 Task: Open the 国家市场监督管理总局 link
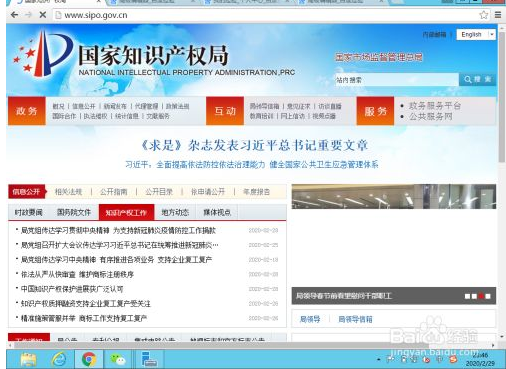point(379,57)
